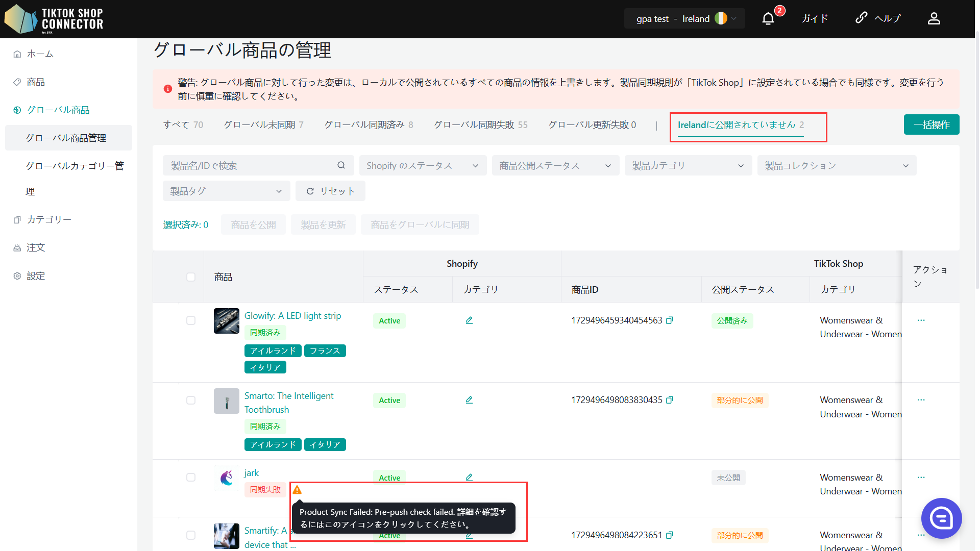Click the product tag icon in sidebar

pos(17,82)
